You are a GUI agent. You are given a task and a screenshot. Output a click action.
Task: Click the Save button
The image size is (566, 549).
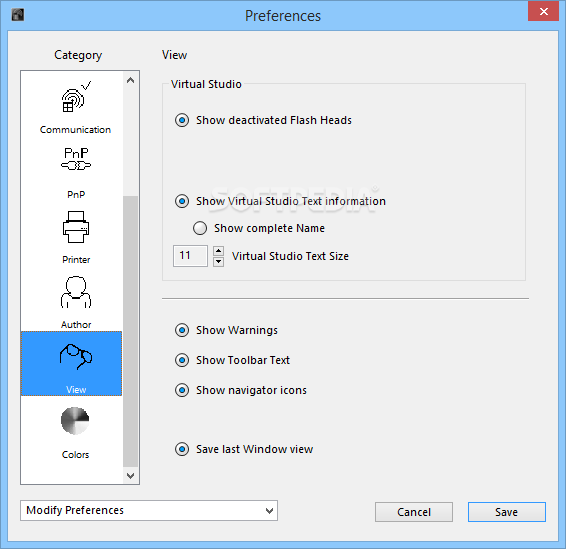coord(507,512)
